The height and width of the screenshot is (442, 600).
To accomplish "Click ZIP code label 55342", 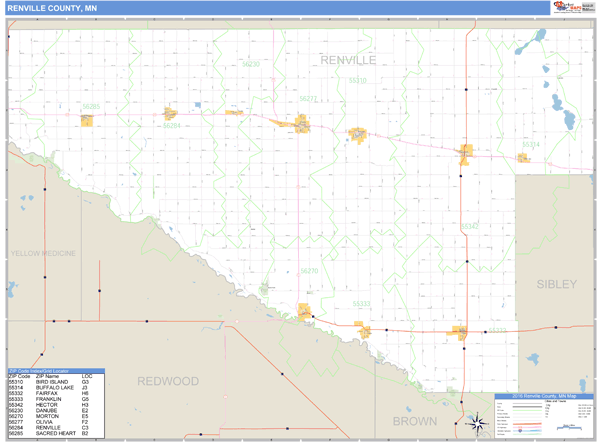I will click(x=470, y=227).
